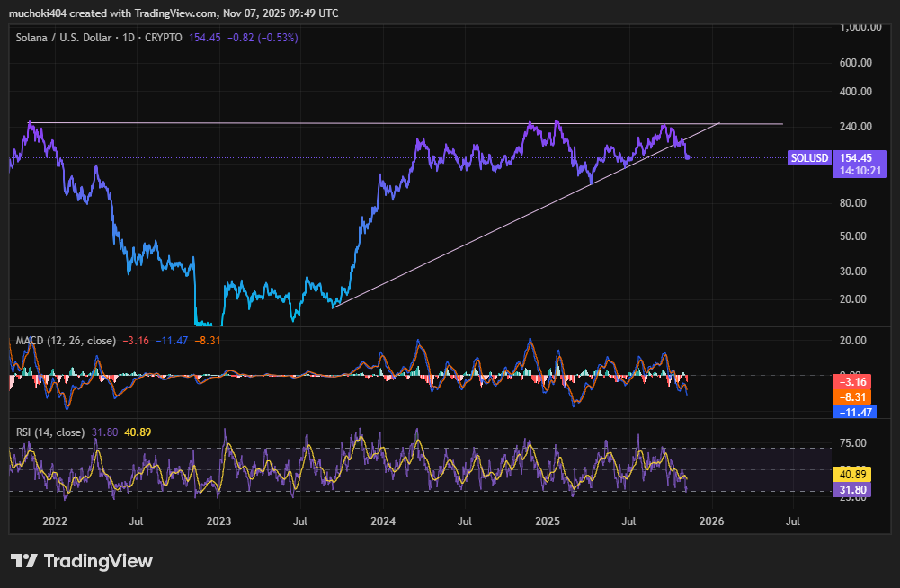Open the RSI (14, close) indicator legend
Screen dimensions: 900x588
pyautogui.click(x=50, y=432)
